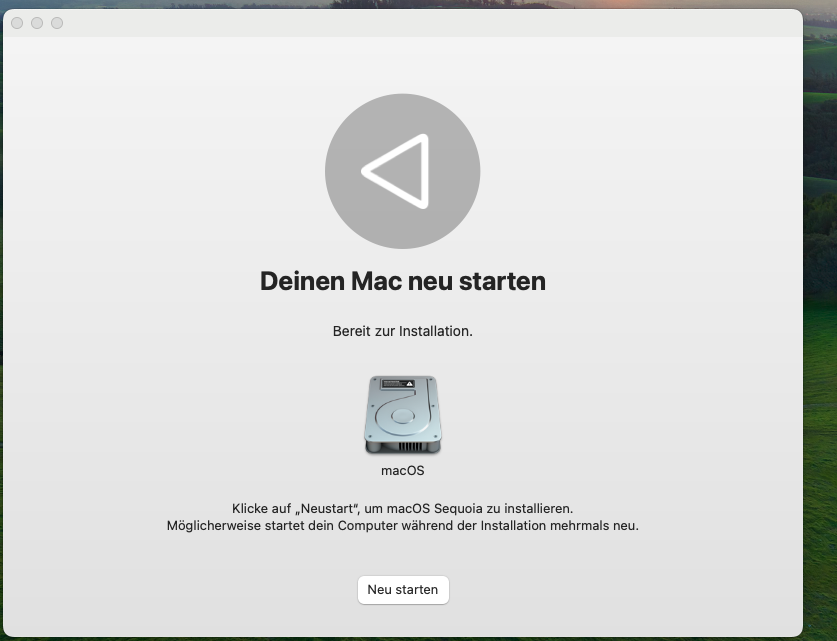Viewport: 837px width, 641px height.
Task: Click the large back-arrow triangle icon
Action: tap(398, 171)
